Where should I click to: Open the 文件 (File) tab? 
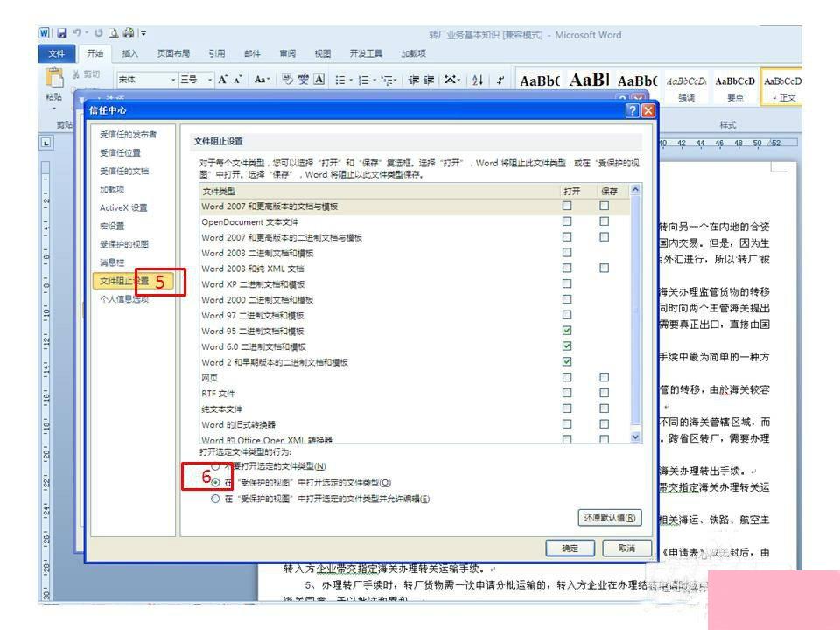(x=56, y=53)
